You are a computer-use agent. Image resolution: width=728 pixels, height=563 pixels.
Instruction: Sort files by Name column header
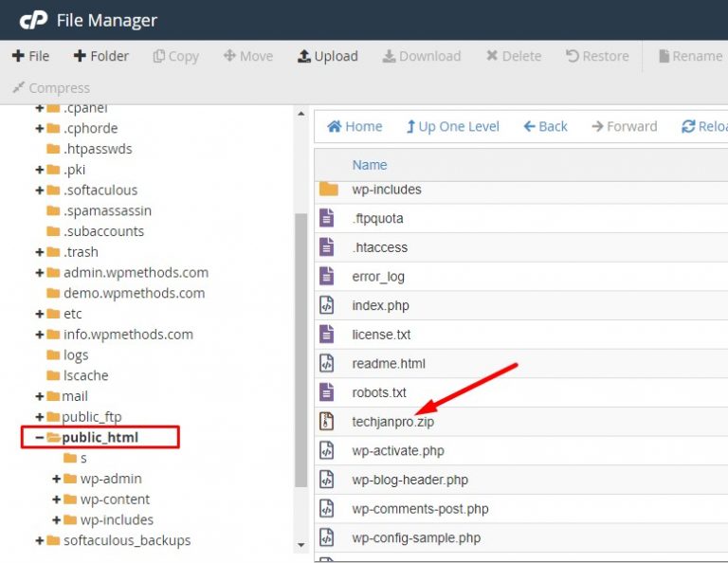click(x=370, y=165)
